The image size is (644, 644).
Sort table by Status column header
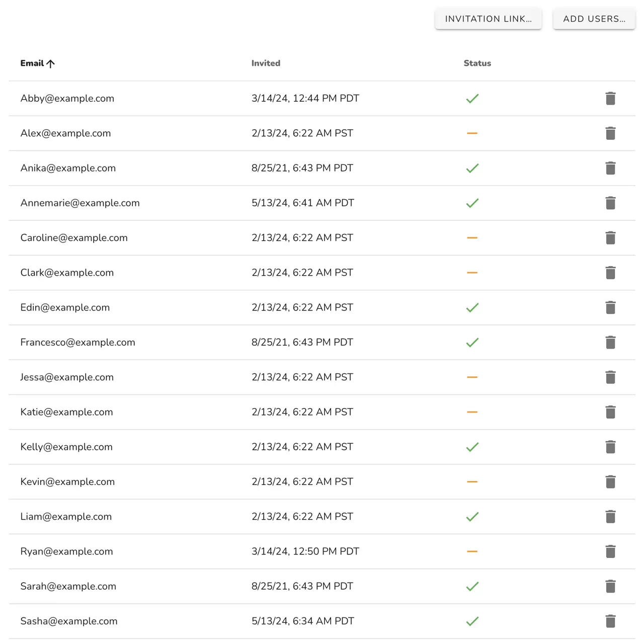point(477,63)
